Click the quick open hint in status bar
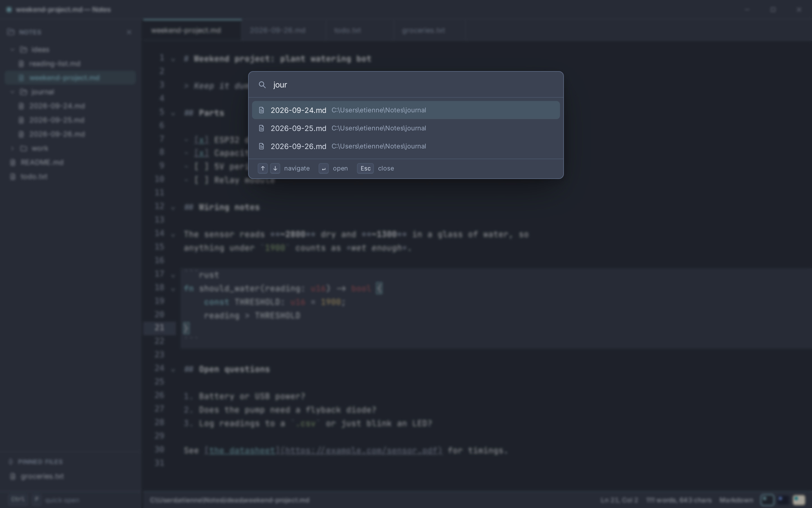812x508 pixels. 44,500
